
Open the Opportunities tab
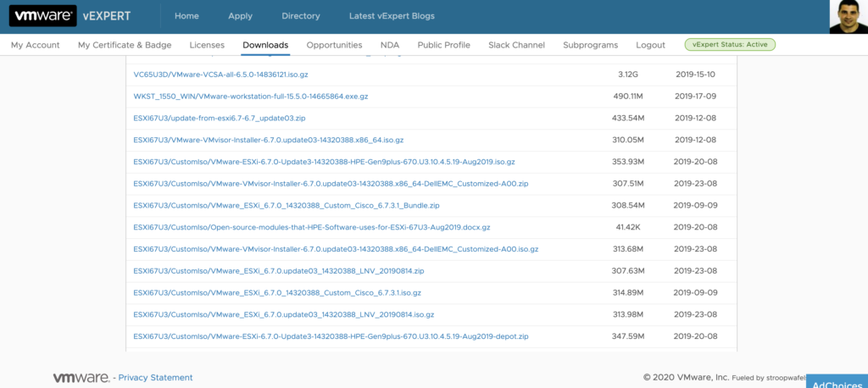334,45
